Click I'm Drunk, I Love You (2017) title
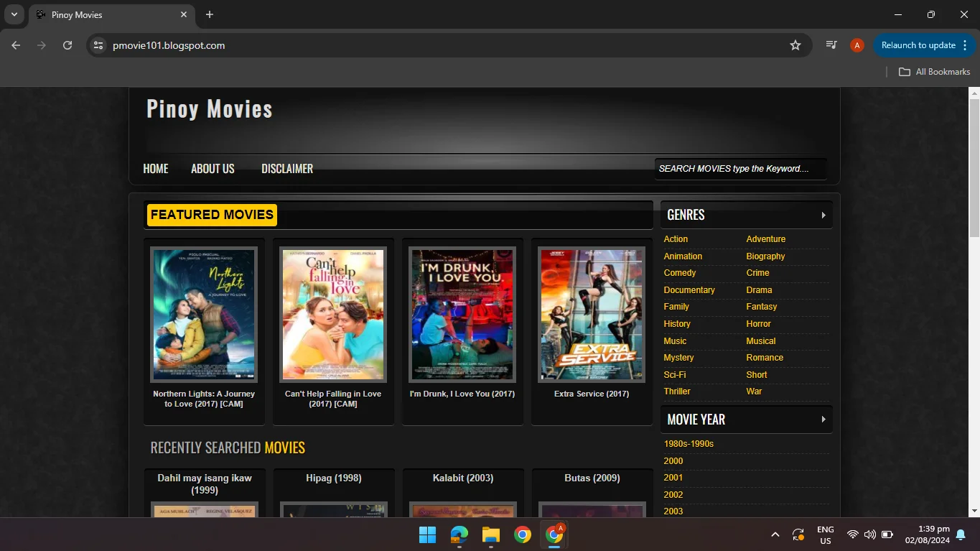Viewport: 980px width, 551px height. click(x=462, y=394)
